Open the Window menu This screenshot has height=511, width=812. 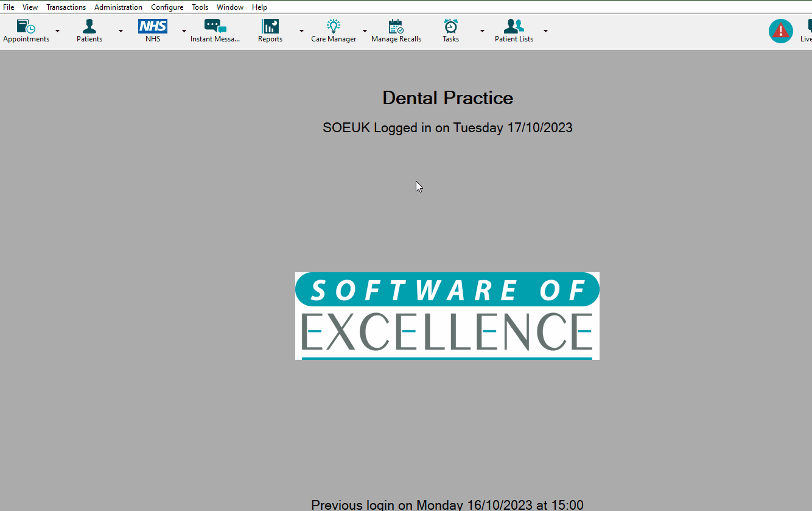pos(230,7)
